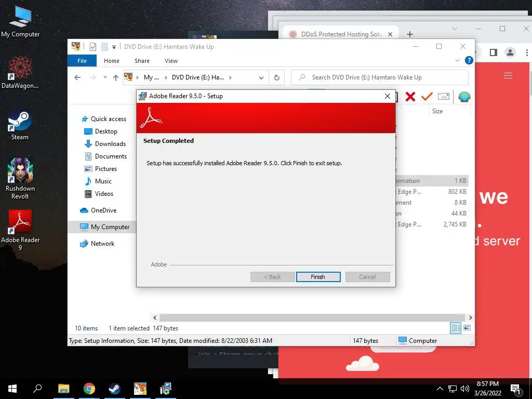Open Chrome profile avatar icon

click(510, 52)
